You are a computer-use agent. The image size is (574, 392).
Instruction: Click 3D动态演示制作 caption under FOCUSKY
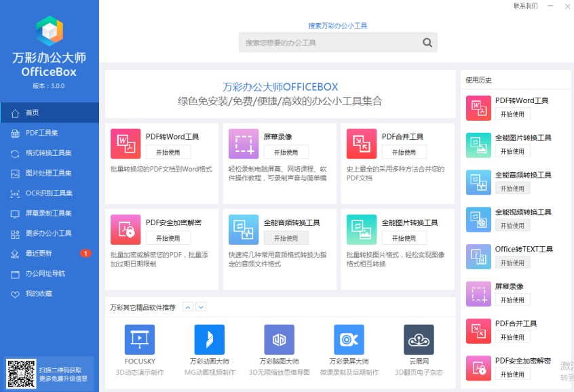click(x=140, y=372)
